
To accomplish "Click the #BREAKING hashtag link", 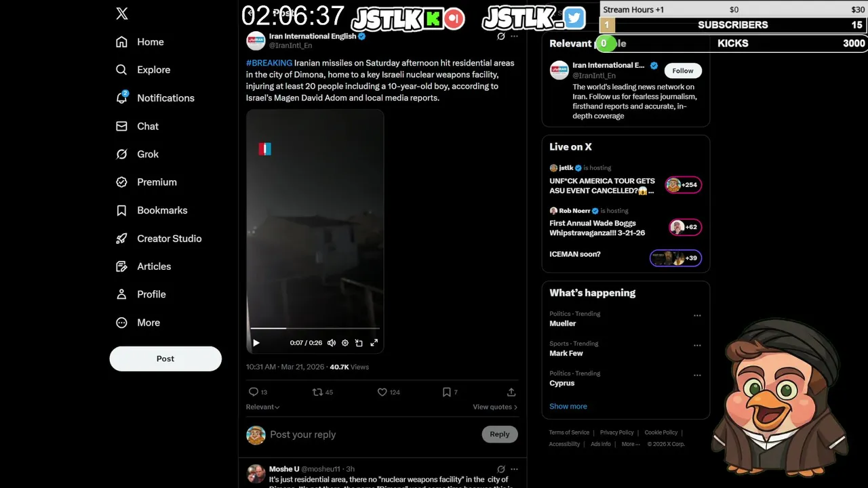I will (x=269, y=63).
